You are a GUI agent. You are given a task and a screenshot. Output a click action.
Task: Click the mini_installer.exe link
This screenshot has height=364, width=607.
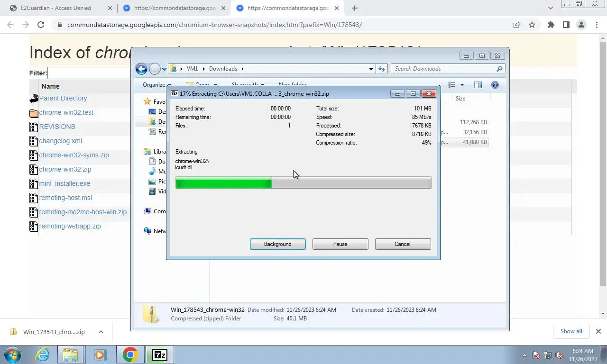[x=64, y=183]
